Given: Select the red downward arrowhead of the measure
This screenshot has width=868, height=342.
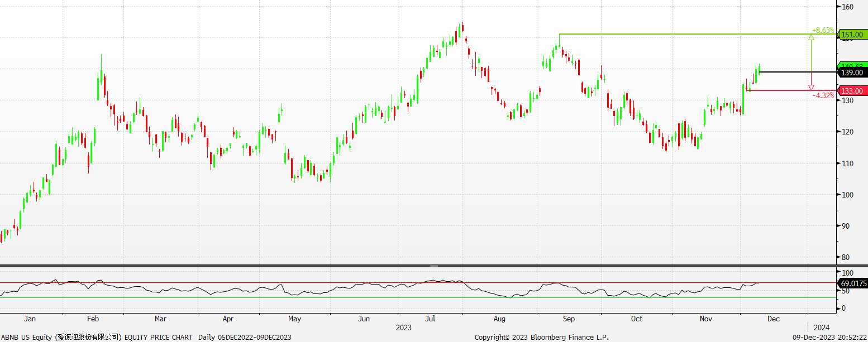Looking at the screenshot, I should click(x=811, y=87).
